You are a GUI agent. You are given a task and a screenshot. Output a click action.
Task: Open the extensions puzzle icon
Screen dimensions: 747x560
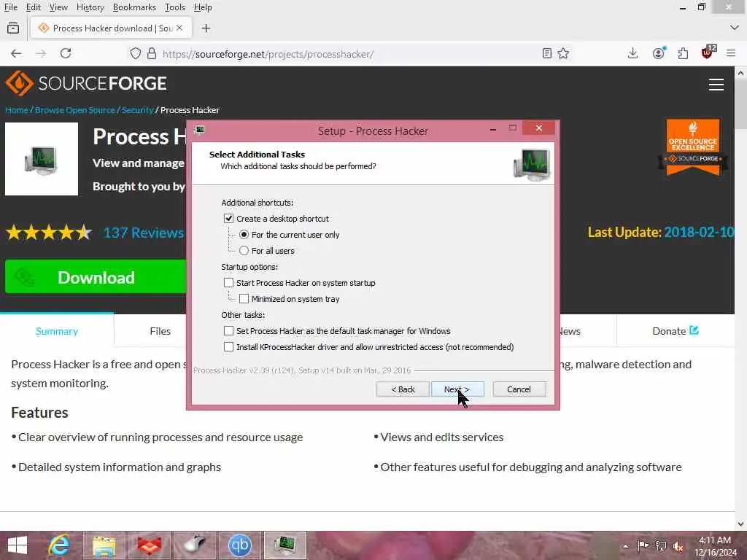tap(683, 53)
